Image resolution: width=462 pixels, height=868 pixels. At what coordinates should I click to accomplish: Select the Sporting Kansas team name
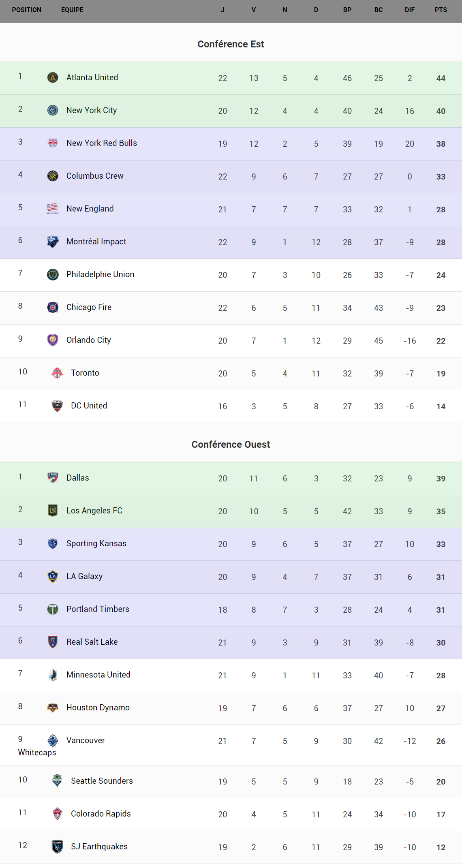click(x=96, y=543)
